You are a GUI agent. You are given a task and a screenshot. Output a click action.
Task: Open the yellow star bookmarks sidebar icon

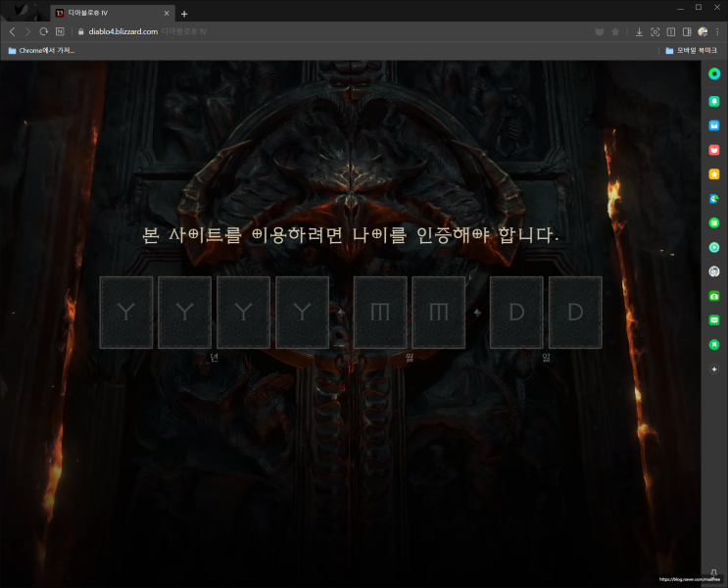[714, 174]
